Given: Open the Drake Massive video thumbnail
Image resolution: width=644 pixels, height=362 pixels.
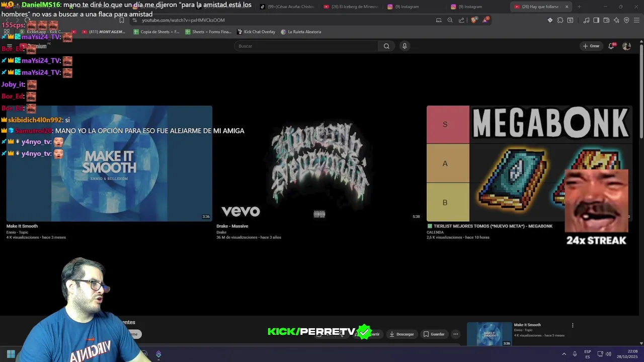Looking at the screenshot, I should click(319, 163).
